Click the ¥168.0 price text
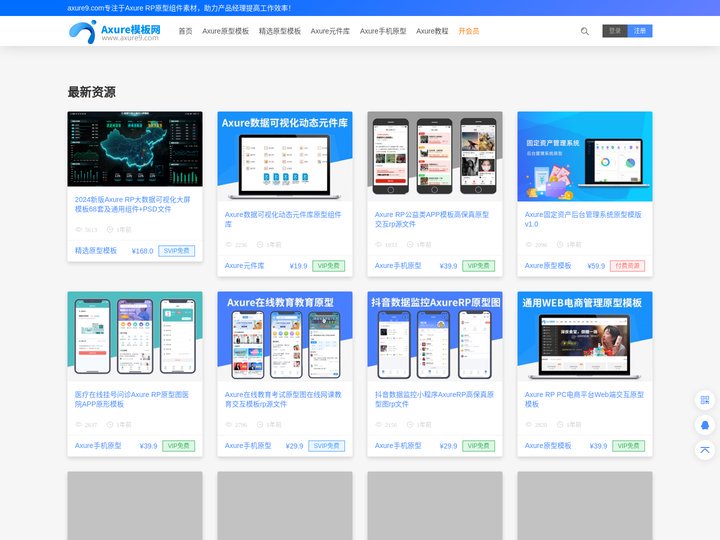The width and height of the screenshot is (720, 540). tap(142, 251)
